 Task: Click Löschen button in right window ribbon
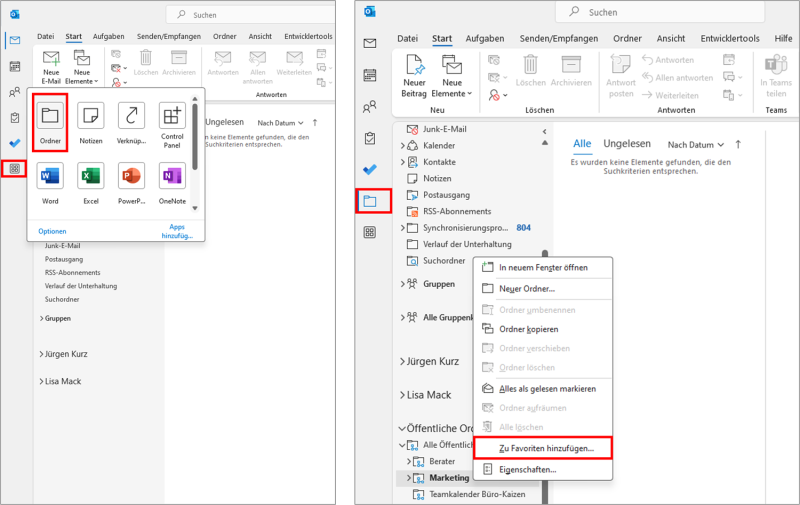point(531,70)
